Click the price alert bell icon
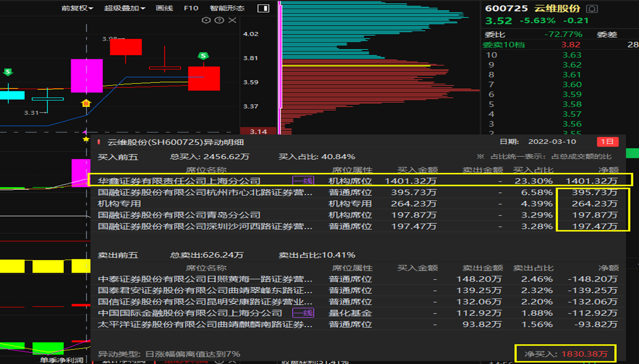 (x=592, y=9)
